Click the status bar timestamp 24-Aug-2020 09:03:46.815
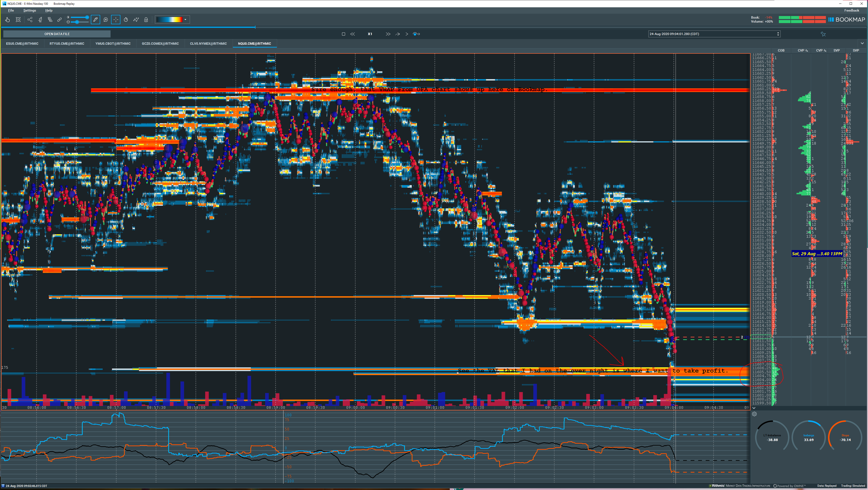The image size is (868, 490). click(x=26, y=486)
